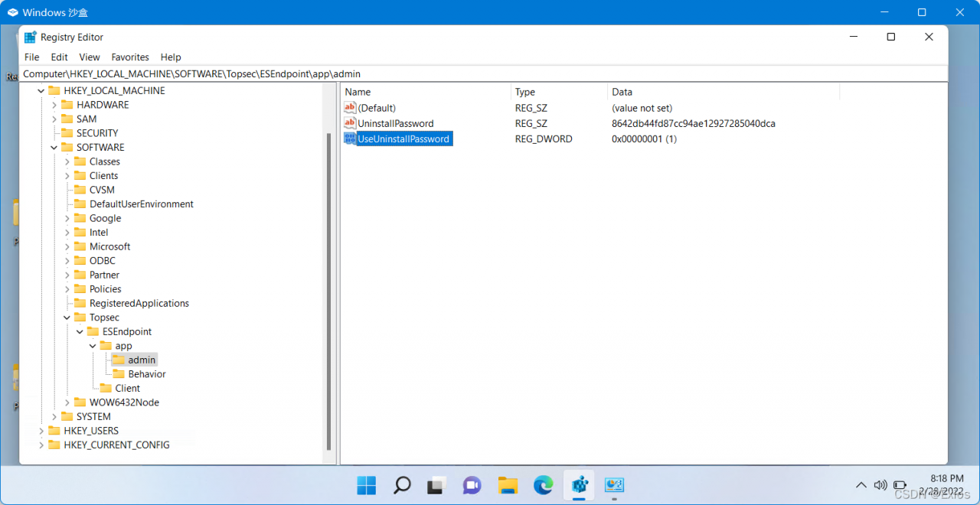
Task: Expand the Microsoft key
Action: click(67, 246)
